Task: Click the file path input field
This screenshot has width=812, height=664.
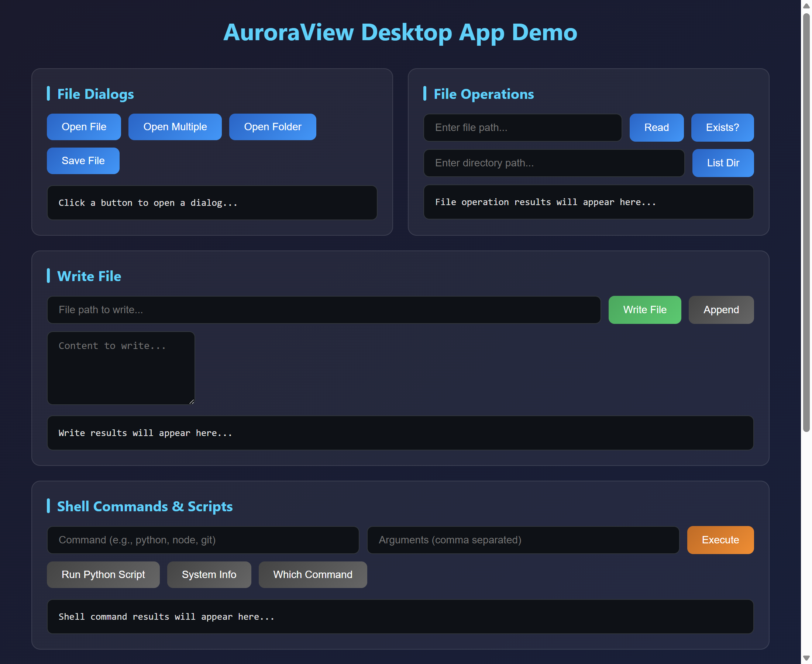Action: (x=522, y=127)
